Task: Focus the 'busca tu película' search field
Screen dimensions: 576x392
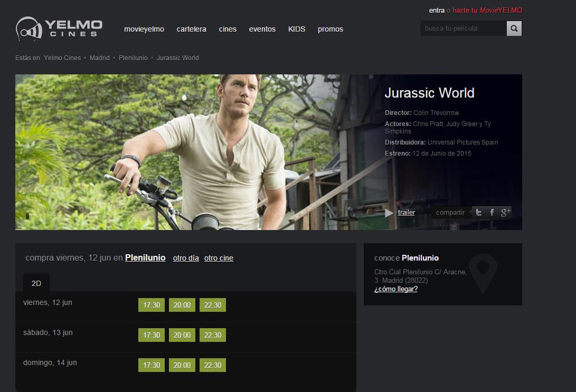Action: pos(464,28)
